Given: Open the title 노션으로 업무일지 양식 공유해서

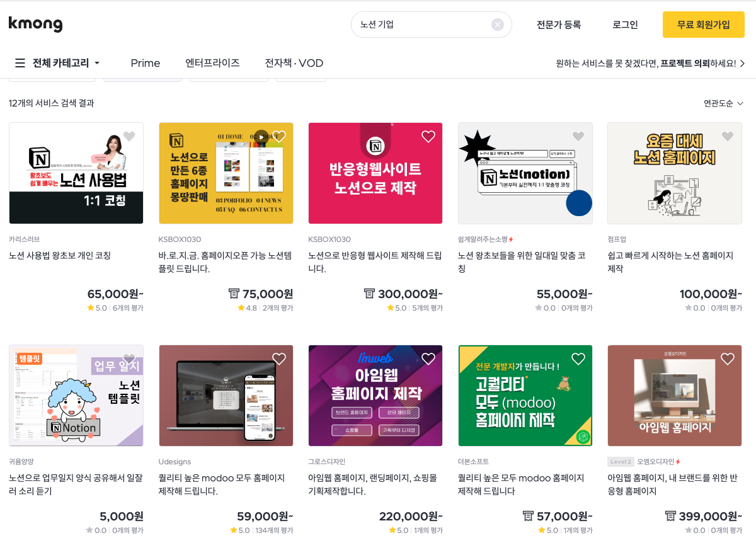Looking at the screenshot, I should point(76,484).
